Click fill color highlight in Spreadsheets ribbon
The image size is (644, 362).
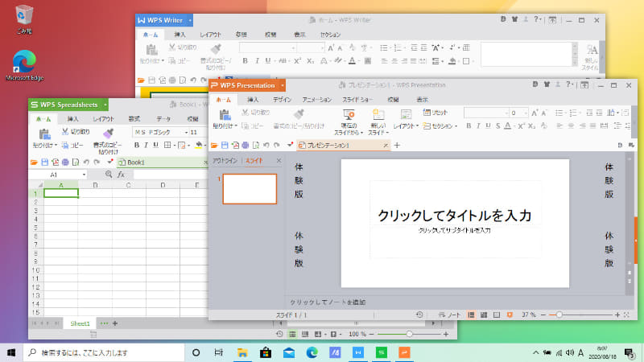[x=199, y=146]
